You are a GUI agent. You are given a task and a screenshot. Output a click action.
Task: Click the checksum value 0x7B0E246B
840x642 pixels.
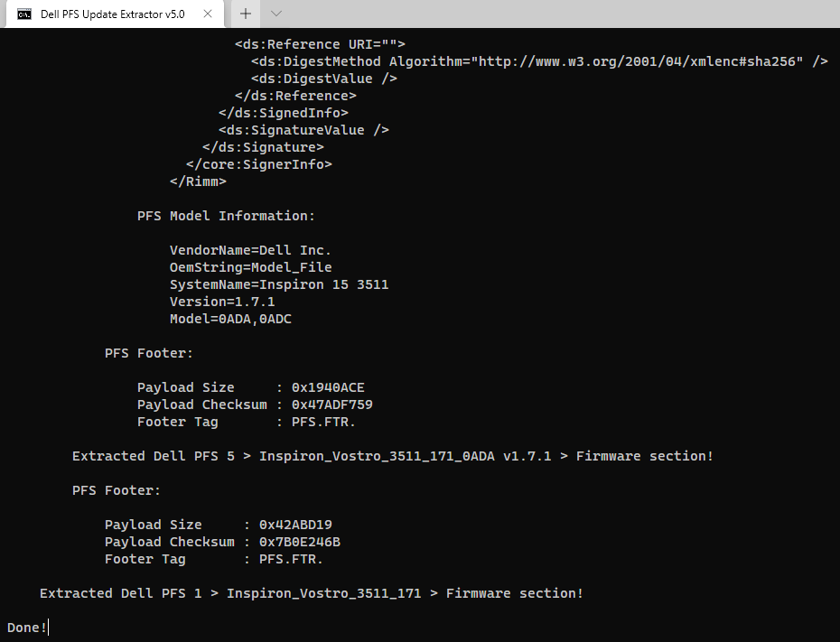(300, 542)
